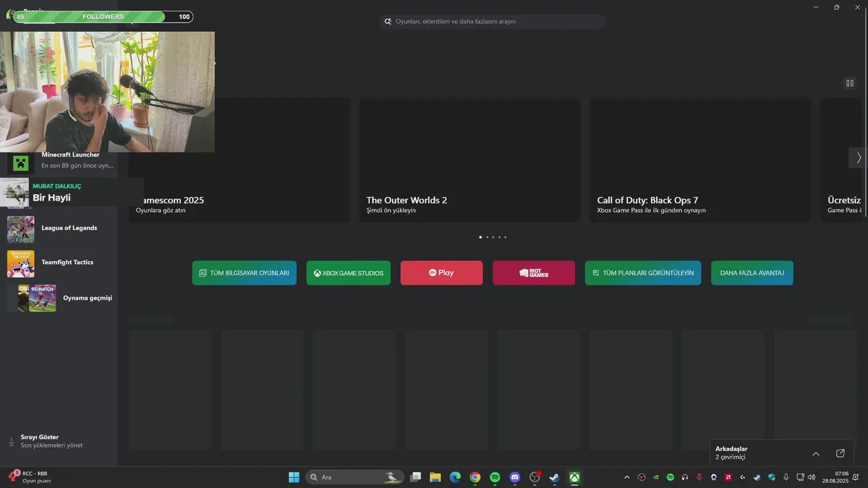Screen dimensions: 868x488
Task: Open Discord from the taskbar
Action: tap(515, 477)
